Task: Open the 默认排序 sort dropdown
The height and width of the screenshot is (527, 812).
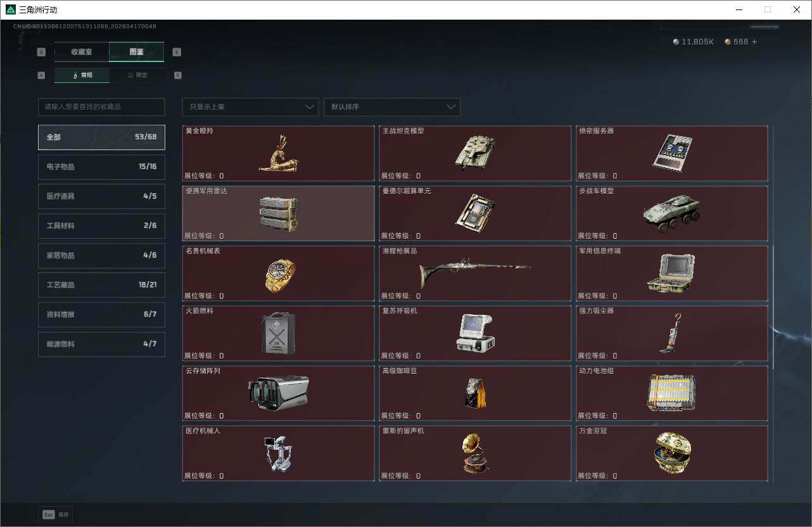Action: coord(391,107)
